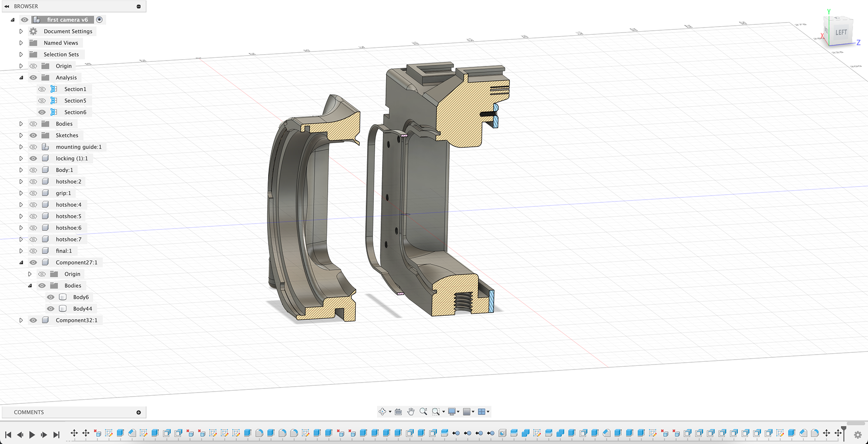Step timeline forward one feature
Viewport: 868px width, 444px height.
tap(44, 435)
